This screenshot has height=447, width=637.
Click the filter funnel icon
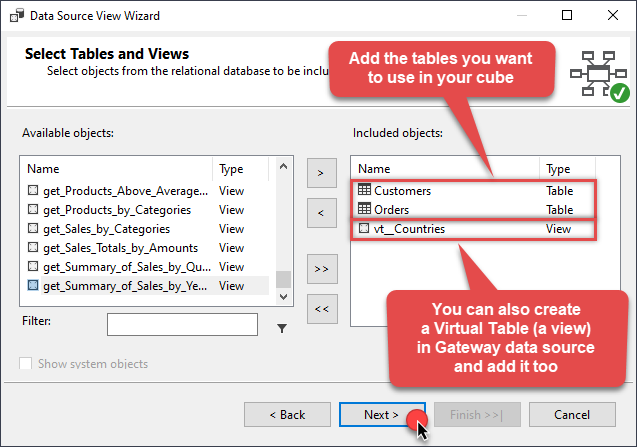[282, 327]
